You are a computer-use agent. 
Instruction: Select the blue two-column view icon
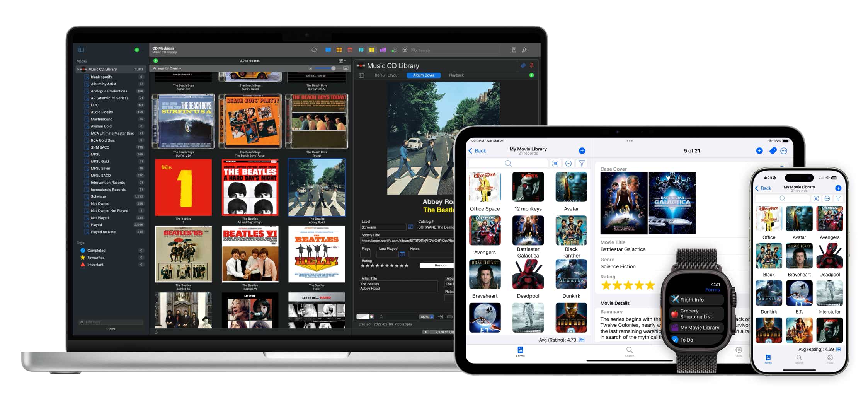coord(328,50)
